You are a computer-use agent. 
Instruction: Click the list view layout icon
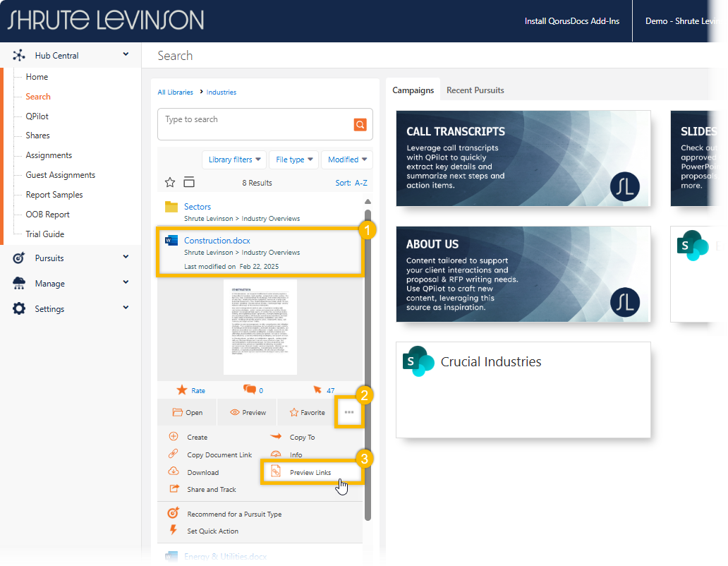(x=188, y=183)
